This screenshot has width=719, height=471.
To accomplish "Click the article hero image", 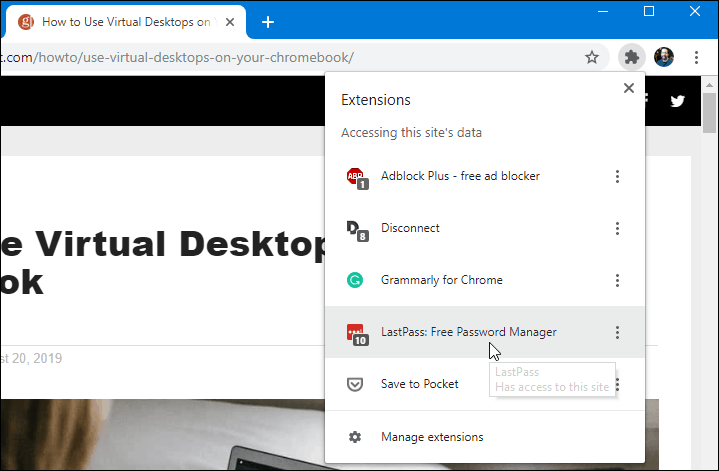I will coord(162,434).
